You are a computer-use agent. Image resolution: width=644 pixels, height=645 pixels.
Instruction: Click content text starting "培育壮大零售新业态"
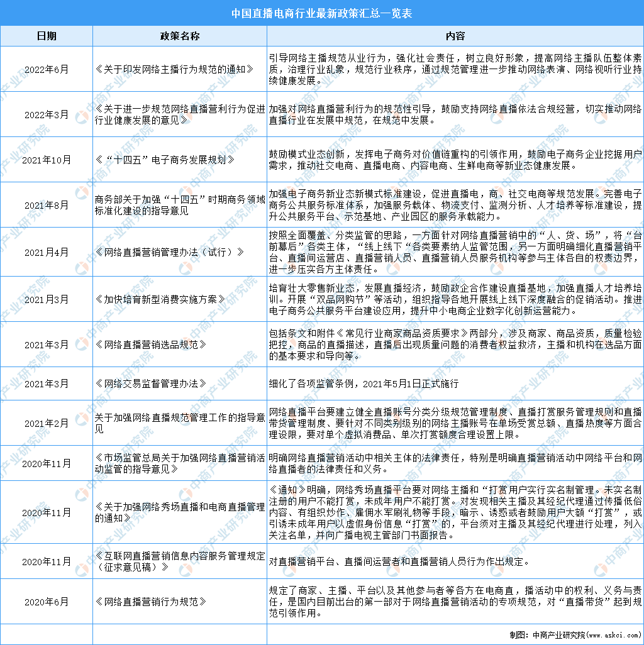[455, 299]
